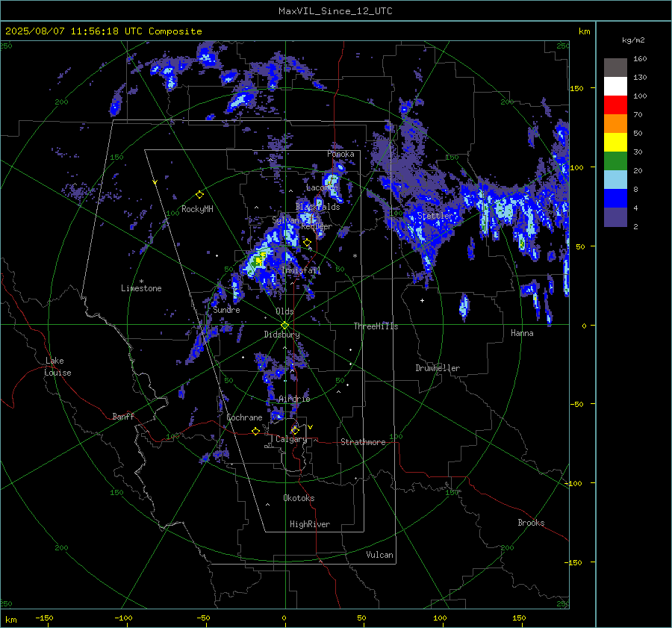Click the yellow diamond marker beside RockyMH

(199, 195)
